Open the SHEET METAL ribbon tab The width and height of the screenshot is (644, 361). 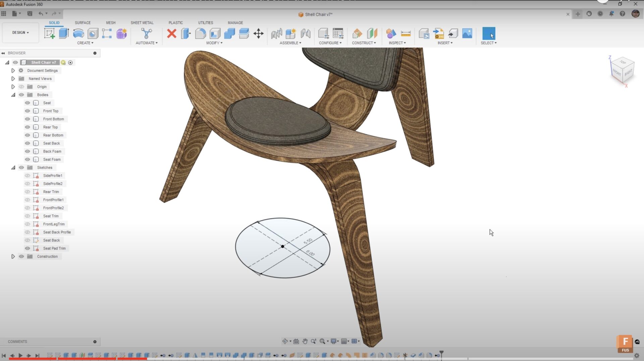142,22
